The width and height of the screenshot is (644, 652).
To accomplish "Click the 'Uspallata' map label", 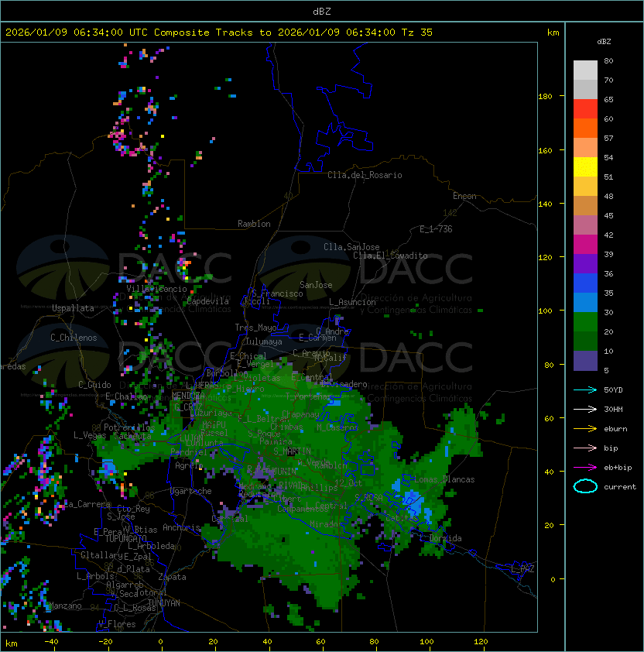I will tap(73, 308).
